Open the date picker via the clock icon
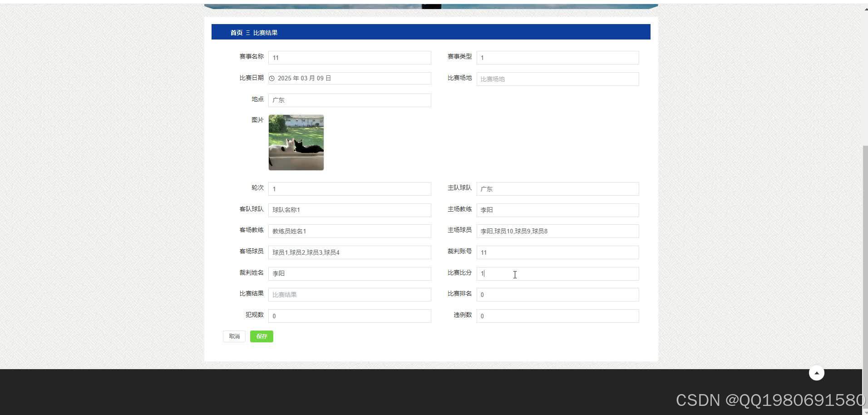Screen dimensions: 868x415 click(271, 78)
